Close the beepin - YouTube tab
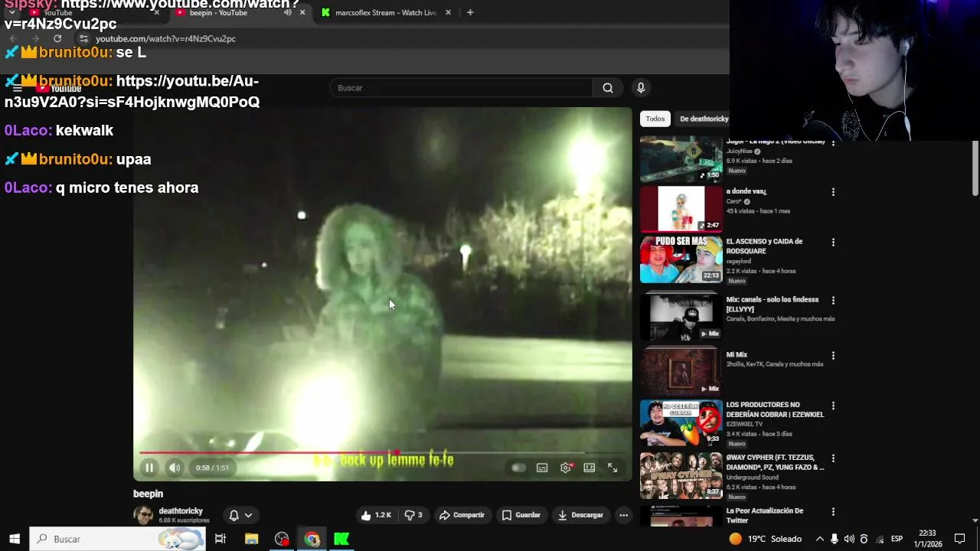 pyautogui.click(x=302, y=12)
